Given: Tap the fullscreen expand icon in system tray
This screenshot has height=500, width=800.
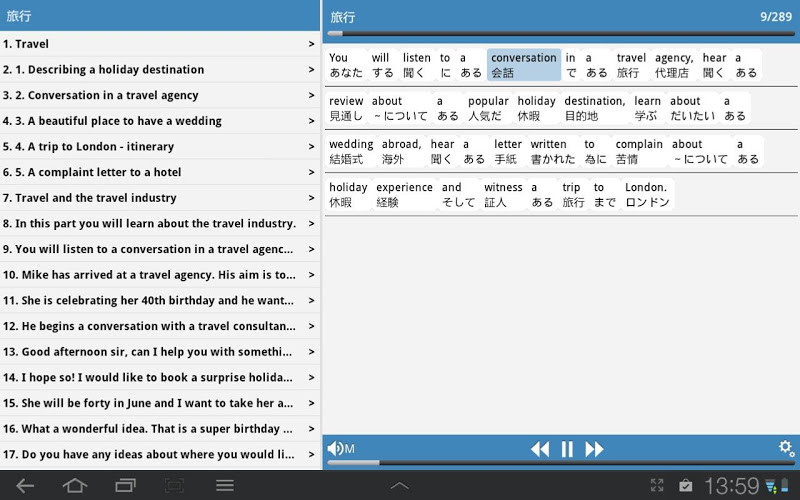Looking at the screenshot, I should click(x=657, y=485).
